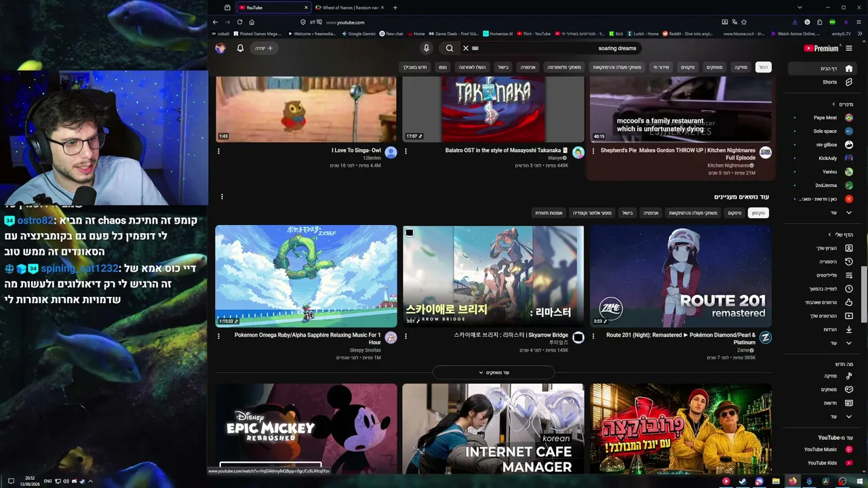Go to browser home page
The height and width of the screenshot is (488, 868).
[252, 22]
